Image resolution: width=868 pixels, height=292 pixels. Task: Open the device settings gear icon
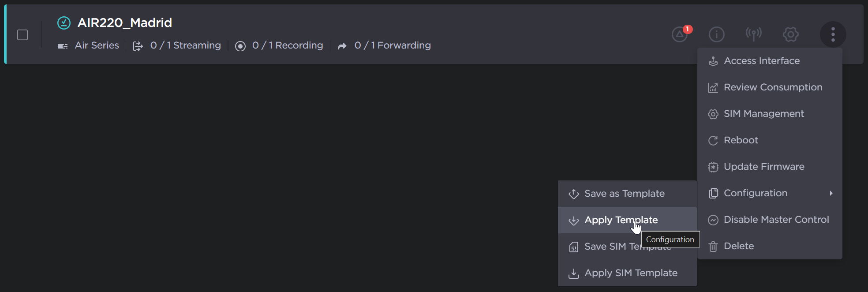click(x=790, y=34)
